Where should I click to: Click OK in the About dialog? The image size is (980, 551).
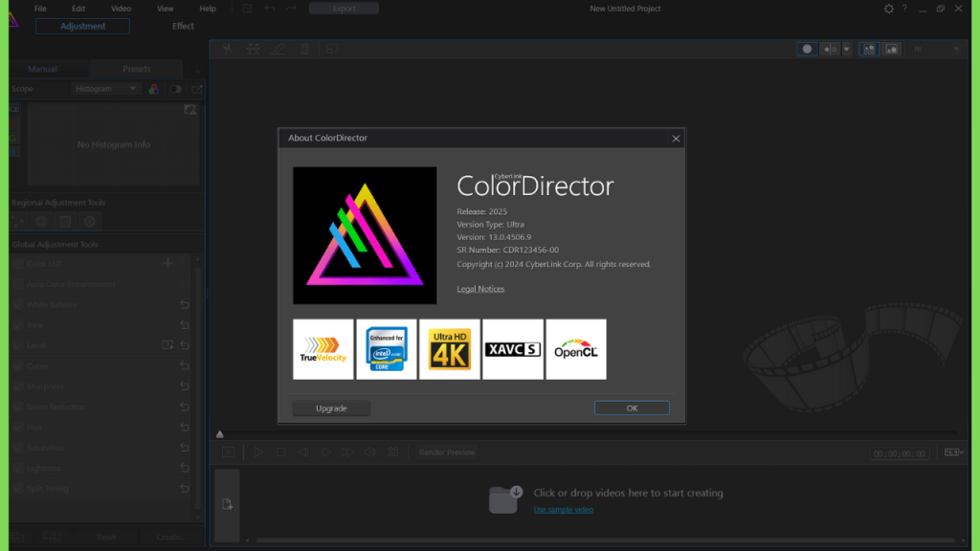click(x=632, y=408)
